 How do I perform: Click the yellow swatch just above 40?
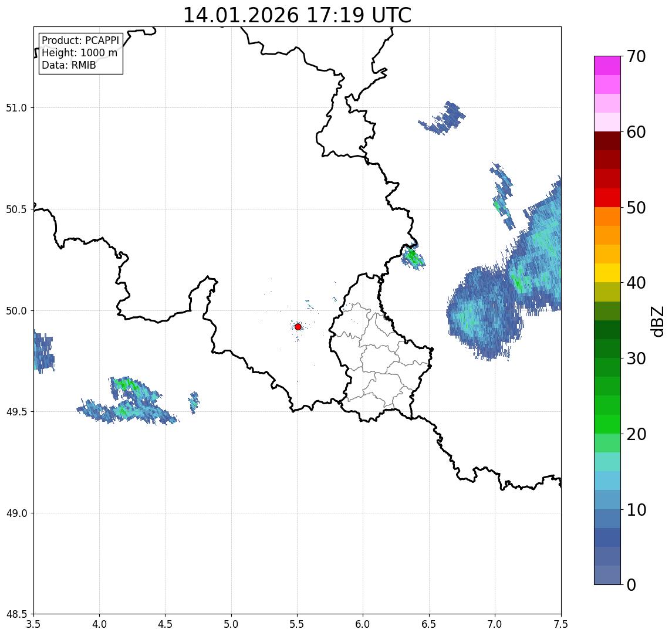pos(607,273)
